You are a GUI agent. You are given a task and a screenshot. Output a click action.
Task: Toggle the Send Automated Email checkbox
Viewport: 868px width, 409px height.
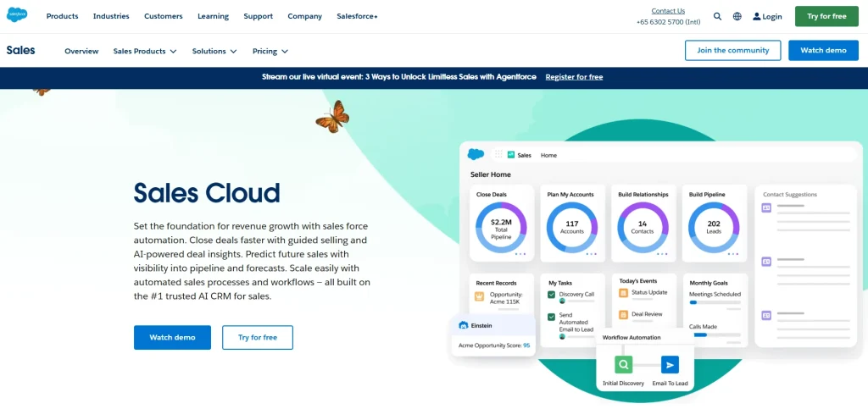pyautogui.click(x=551, y=317)
